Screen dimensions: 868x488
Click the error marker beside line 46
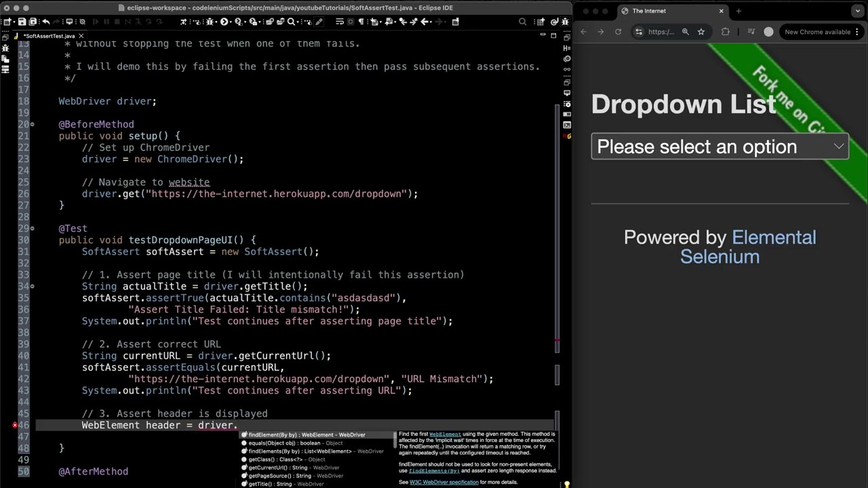pyautogui.click(x=14, y=426)
